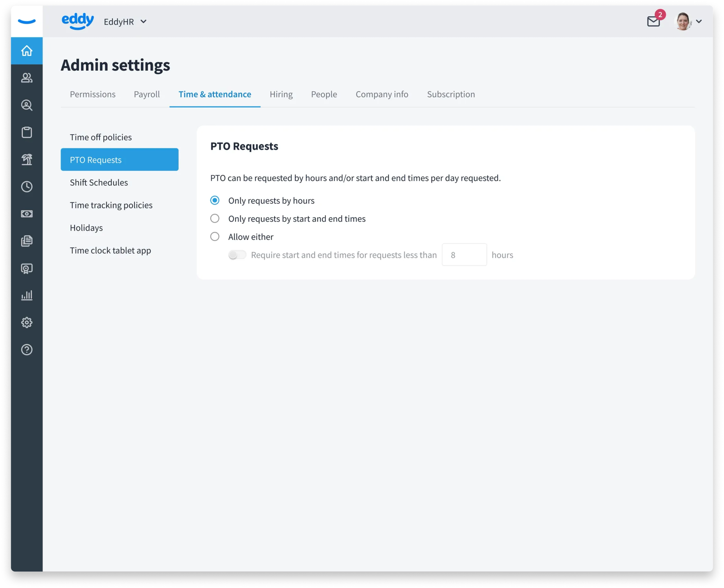Screen dimensions: 724x588
Task: Expand the EddyHR company dropdown
Action: 125,22
